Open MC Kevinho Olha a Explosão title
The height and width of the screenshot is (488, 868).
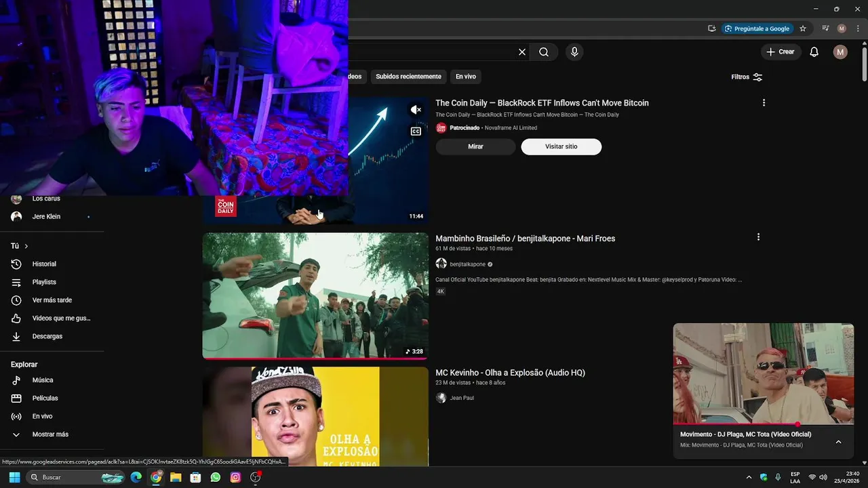[510, 373]
